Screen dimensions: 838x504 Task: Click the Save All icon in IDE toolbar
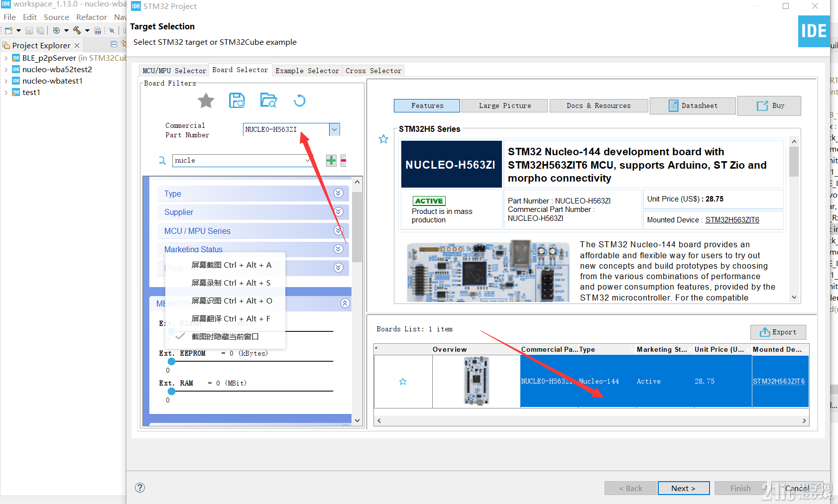click(x=40, y=30)
